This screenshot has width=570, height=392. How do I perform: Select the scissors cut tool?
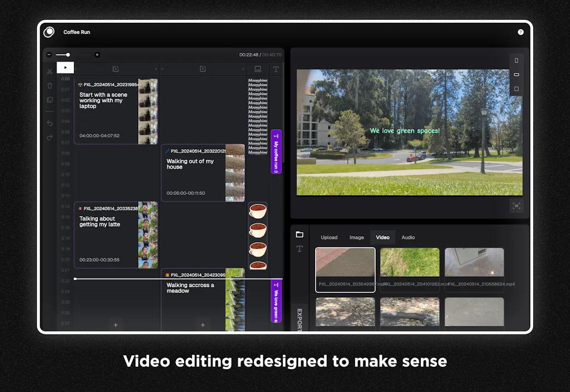coord(50,71)
